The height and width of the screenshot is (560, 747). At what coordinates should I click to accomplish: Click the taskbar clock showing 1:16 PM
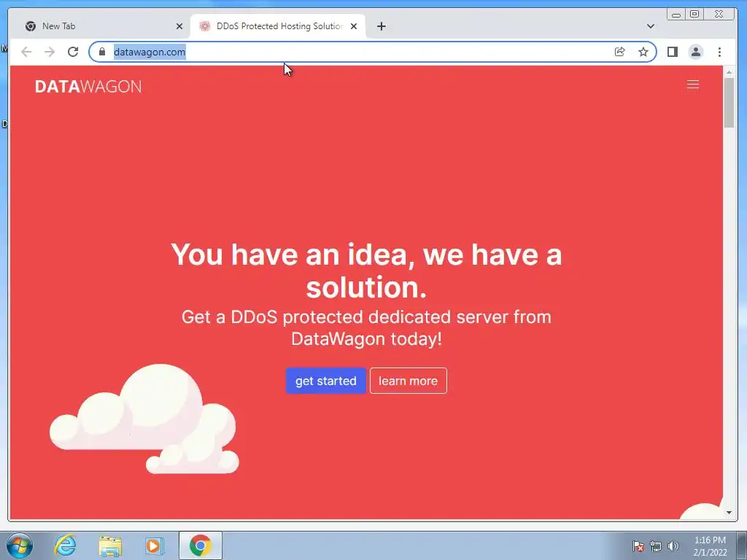(x=710, y=546)
